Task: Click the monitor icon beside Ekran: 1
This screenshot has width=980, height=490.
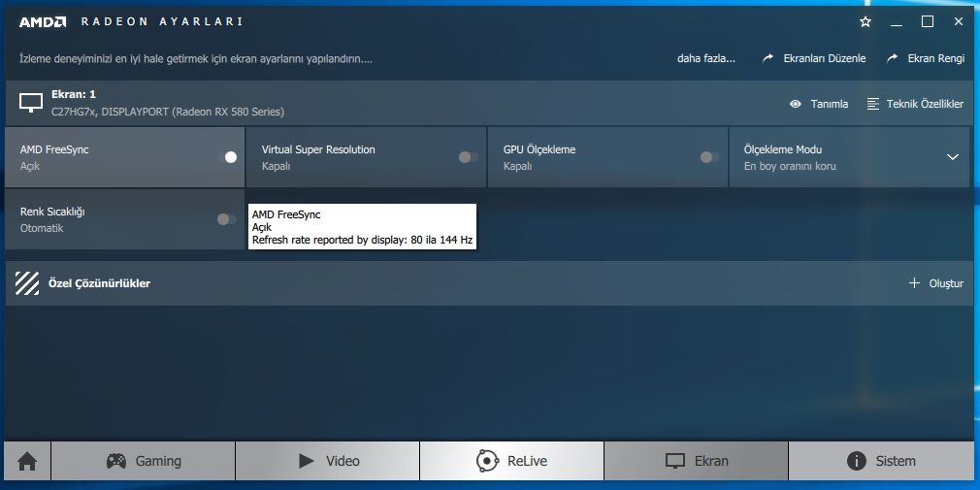Action: (31, 103)
